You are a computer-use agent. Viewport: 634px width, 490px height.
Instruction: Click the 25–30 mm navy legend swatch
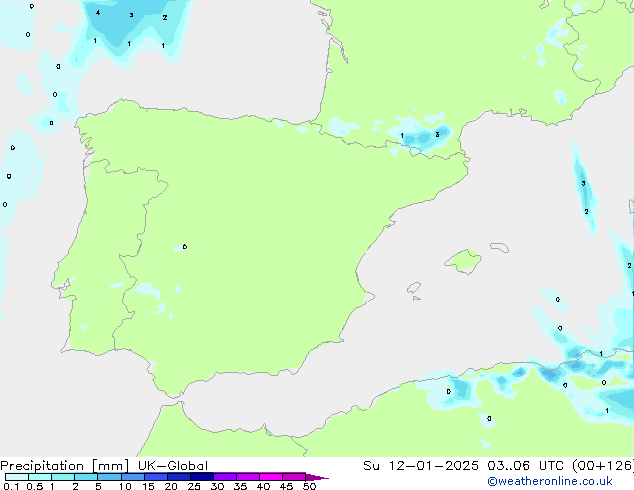[x=201, y=477]
